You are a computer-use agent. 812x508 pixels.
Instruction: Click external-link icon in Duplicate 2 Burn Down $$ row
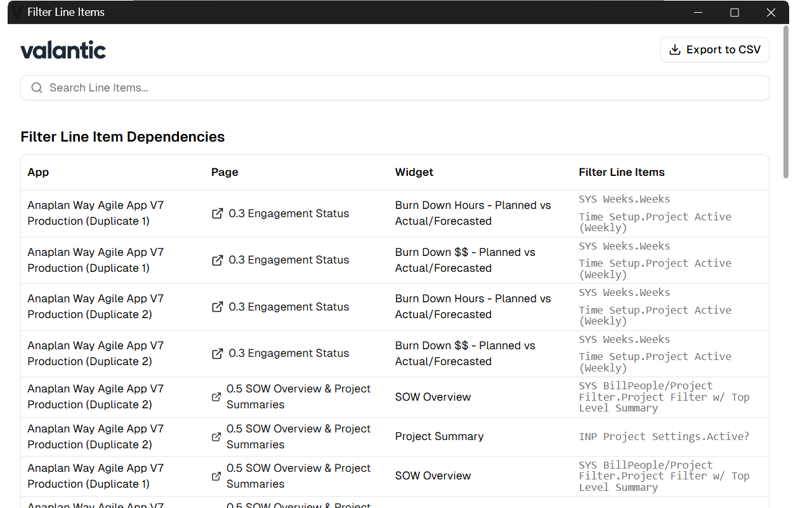tap(217, 354)
